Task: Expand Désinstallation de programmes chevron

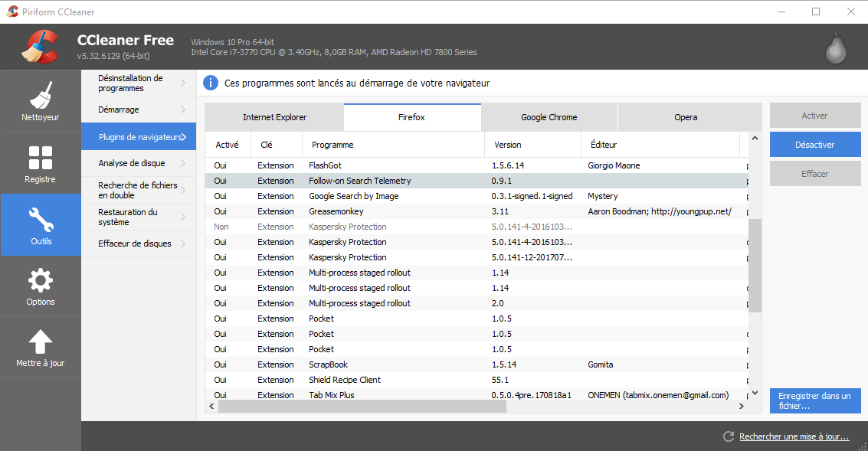Action: point(183,83)
